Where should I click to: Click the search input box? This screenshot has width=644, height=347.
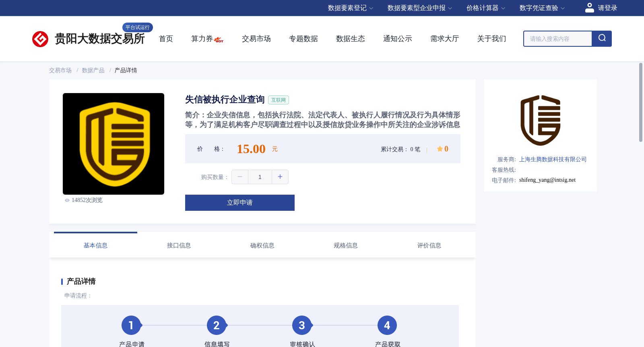[557, 39]
